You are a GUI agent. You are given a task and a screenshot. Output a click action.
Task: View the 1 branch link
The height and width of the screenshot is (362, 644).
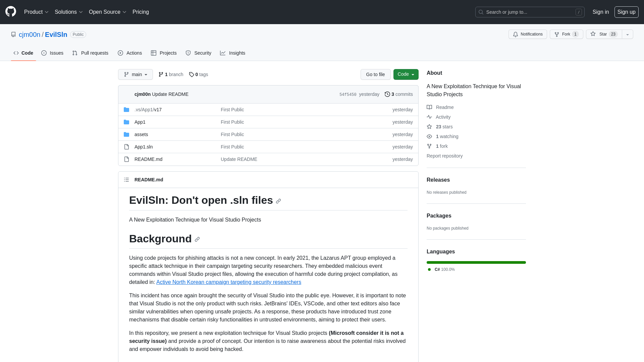click(171, 74)
